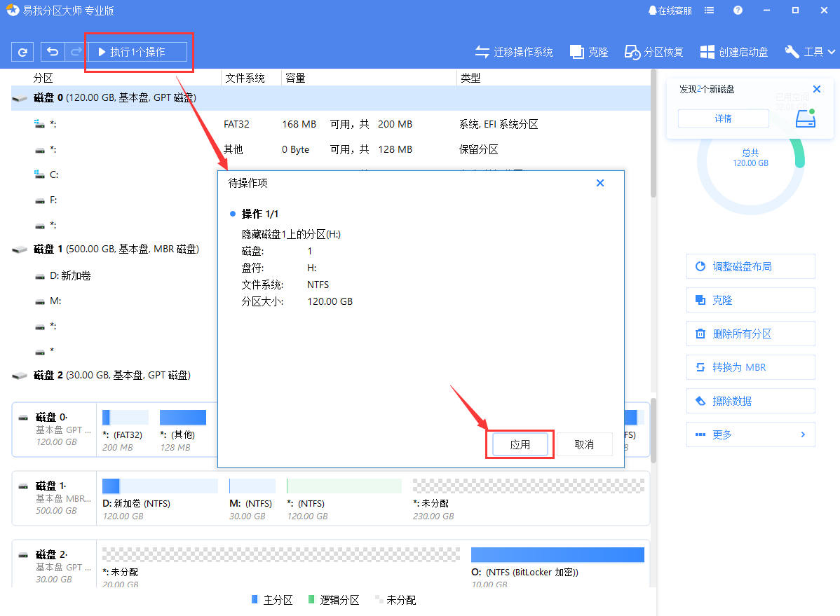Click 详情 in the new disk notification
840x616 pixels.
[723, 118]
